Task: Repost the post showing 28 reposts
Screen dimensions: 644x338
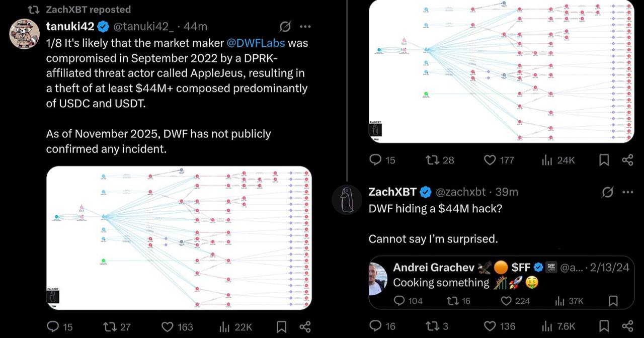Action: (x=432, y=160)
